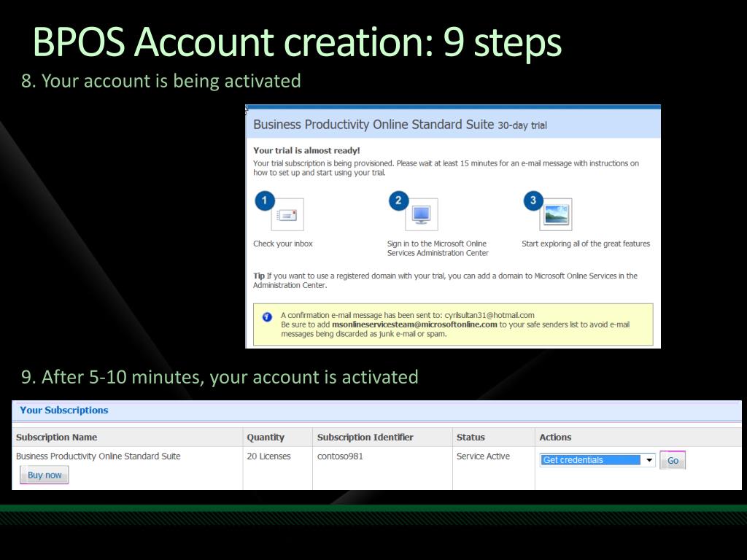Click the Check your inbox caption
The width and height of the screenshot is (747, 560).
283,244
